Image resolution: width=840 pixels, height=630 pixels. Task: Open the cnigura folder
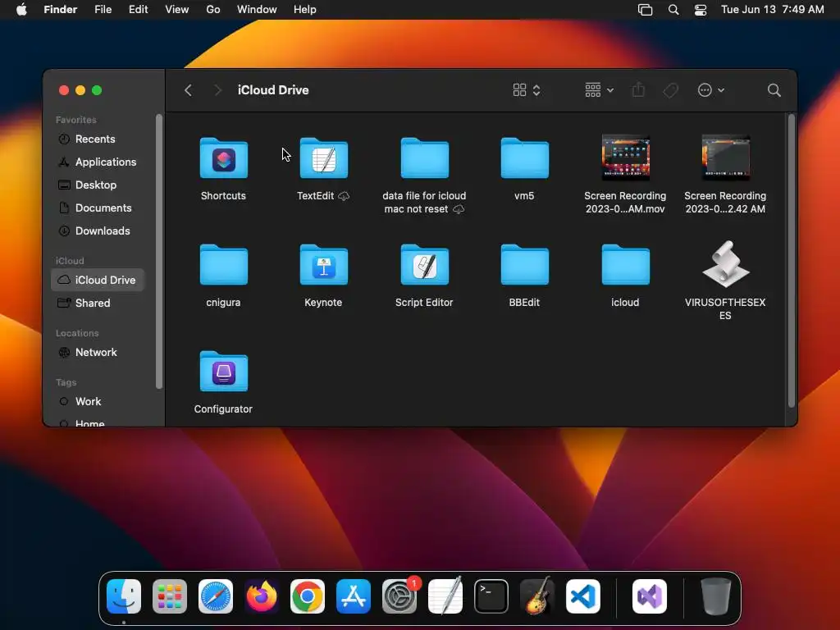click(223, 265)
